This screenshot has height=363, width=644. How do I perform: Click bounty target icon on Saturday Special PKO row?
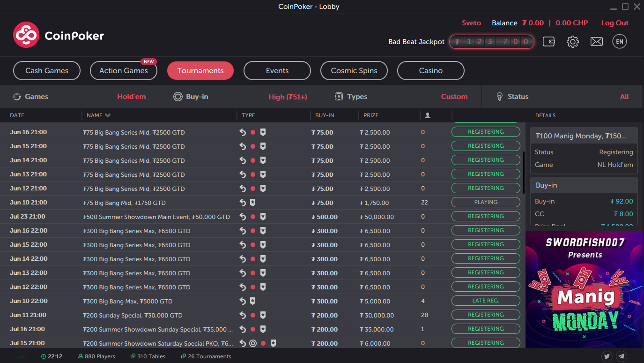coord(253,343)
